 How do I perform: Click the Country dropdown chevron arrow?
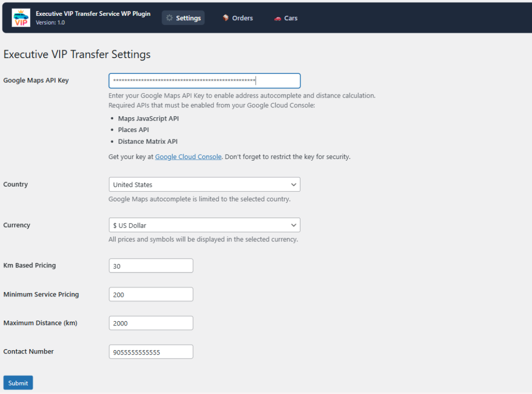click(x=295, y=185)
